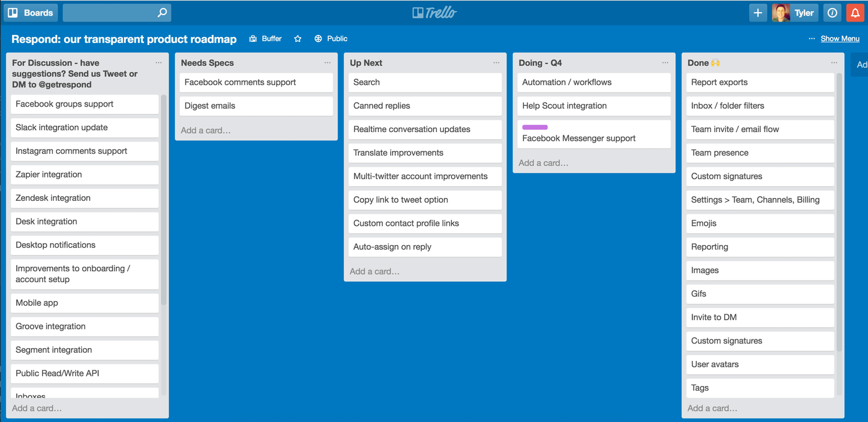
Task: Open Doing - Q4 list actions ellipsis
Action: [665, 63]
